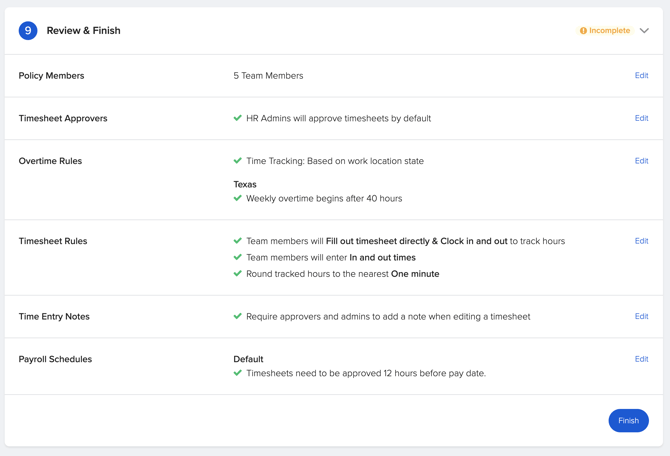Click the checkmark beside timesheets approved 12 hours
Screen dimensions: 670x456
[x=238, y=373]
